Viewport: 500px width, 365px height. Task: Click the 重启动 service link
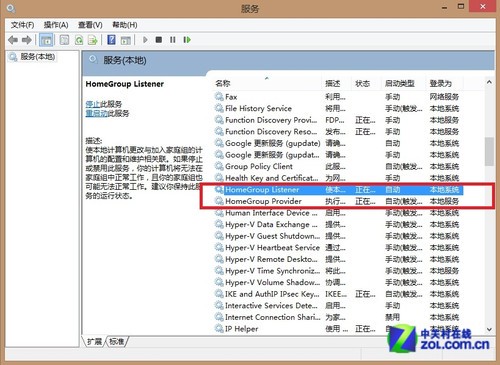click(96, 113)
